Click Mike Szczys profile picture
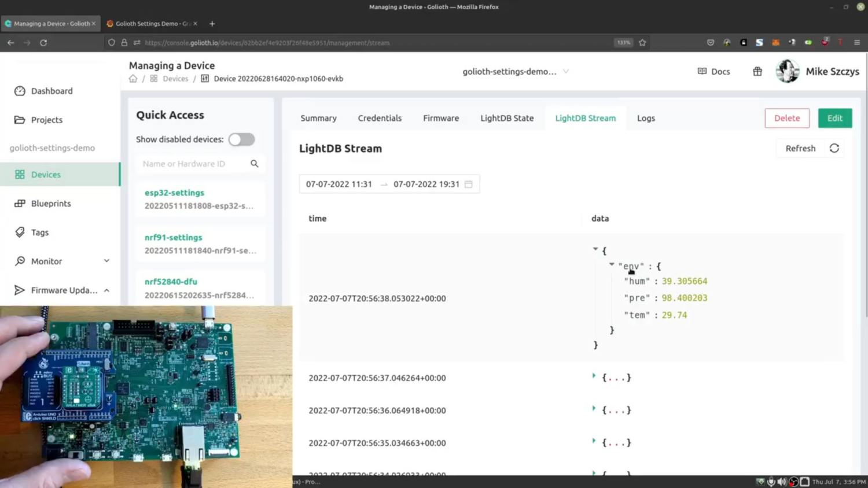The width and height of the screenshot is (868, 488). tap(787, 71)
